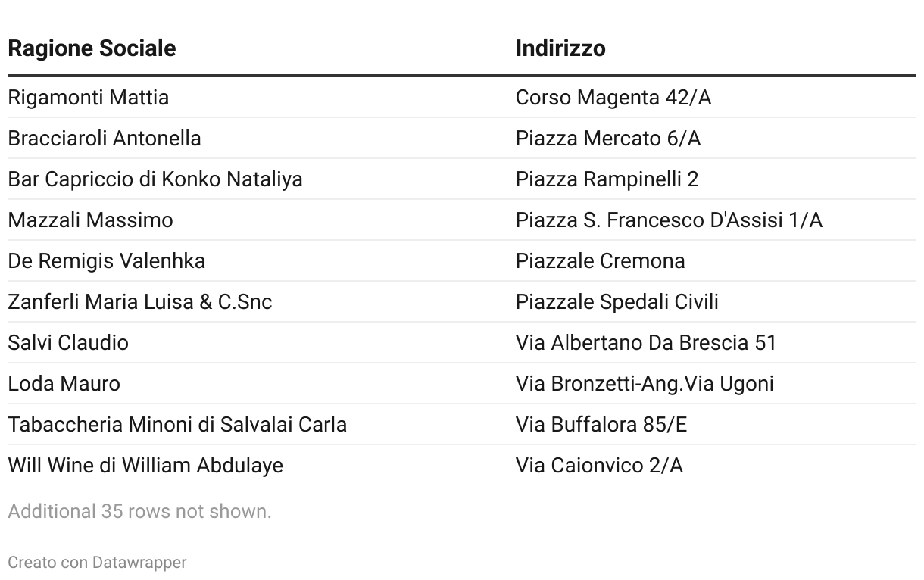
Task: Click Tabaccheria Minoni di Salvalai Carla
Action: click(x=177, y=425)
